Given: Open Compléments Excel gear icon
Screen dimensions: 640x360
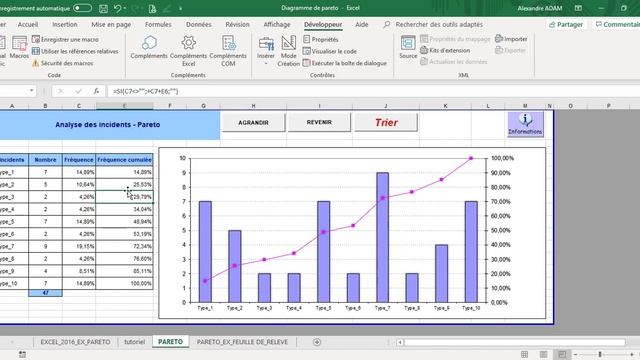Looking at the screenshot, I should 188,51.
